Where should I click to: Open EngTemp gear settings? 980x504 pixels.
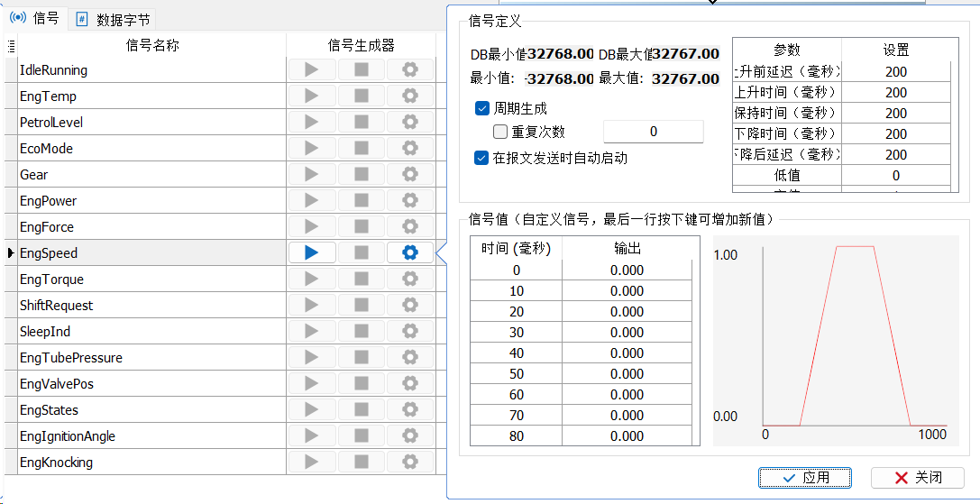click(410, 96)
